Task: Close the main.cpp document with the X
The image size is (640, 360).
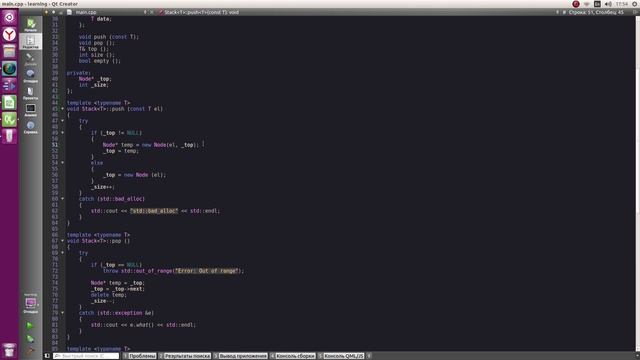Action: click(x=152, y=12)
